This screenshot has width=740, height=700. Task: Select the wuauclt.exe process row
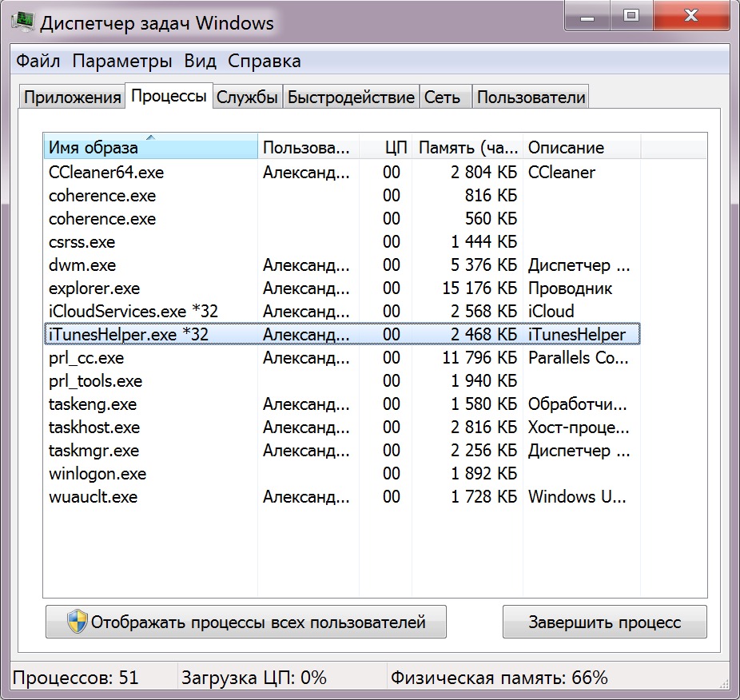click(x=93, y=497)
